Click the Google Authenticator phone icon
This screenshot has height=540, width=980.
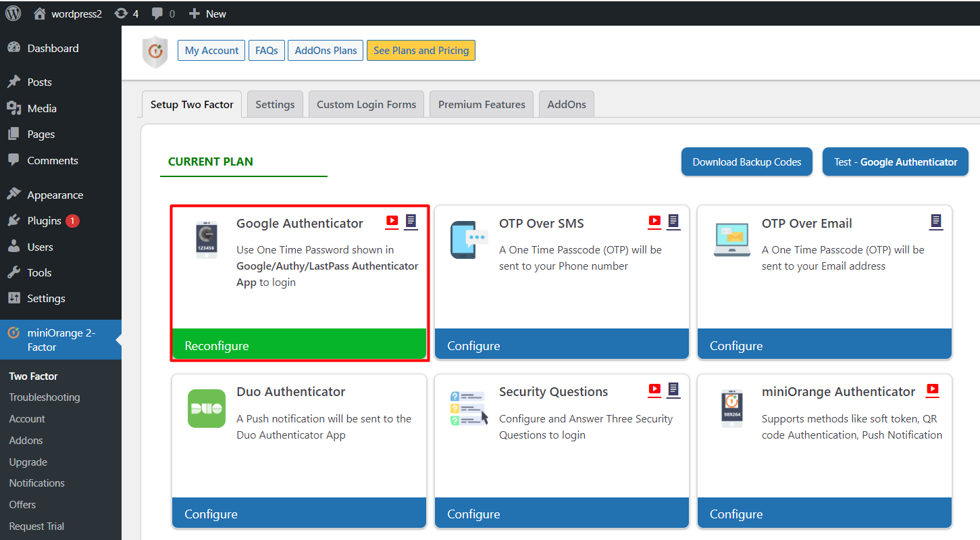206,240
